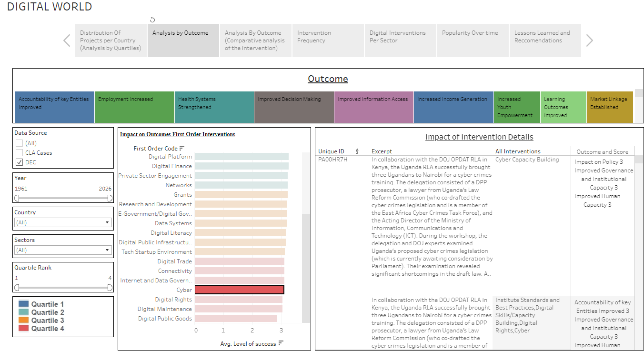Viewport: 644px width, 351px height.
Task: Click Quartile 4 legend color swatch
Action: tap(24, 328)
